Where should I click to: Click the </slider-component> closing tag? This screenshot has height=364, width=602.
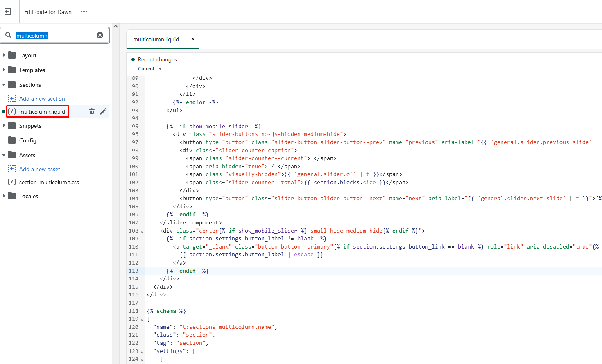[x=191, y=222]
